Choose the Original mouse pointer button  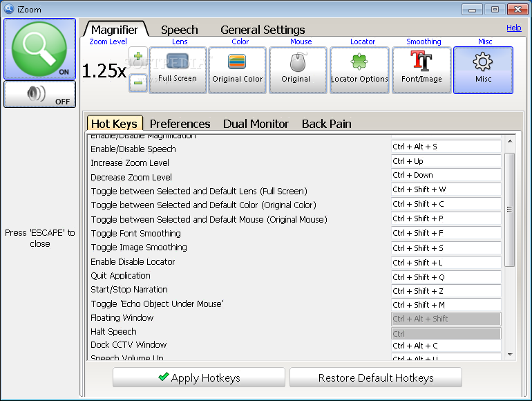(298, 70)
